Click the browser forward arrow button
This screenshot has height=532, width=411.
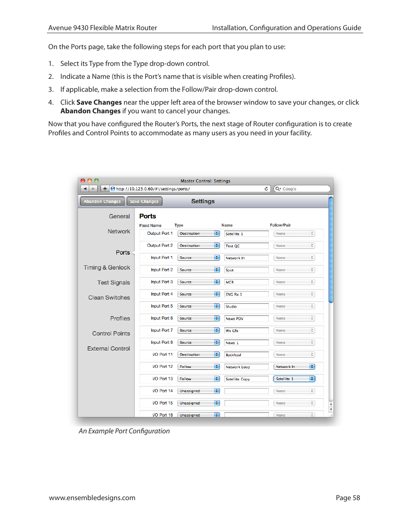click(93, 189)
